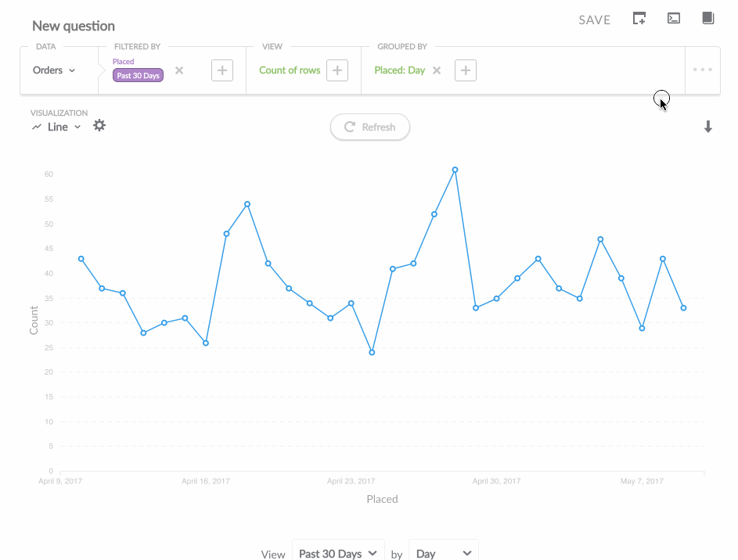Open the three-dot more options menu
The height and width of the screenshot is (560, 738).
click(x=702, y=70)
